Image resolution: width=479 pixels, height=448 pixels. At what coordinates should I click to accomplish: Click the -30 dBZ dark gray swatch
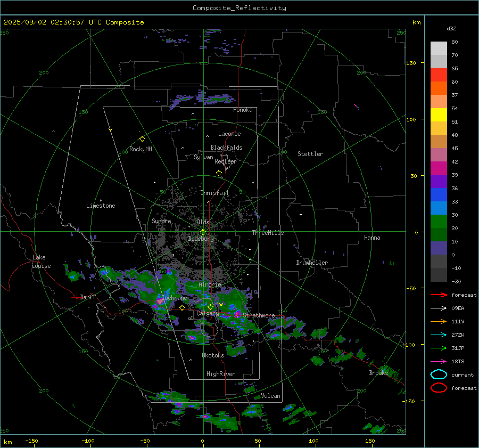click(x=439, y=275)
